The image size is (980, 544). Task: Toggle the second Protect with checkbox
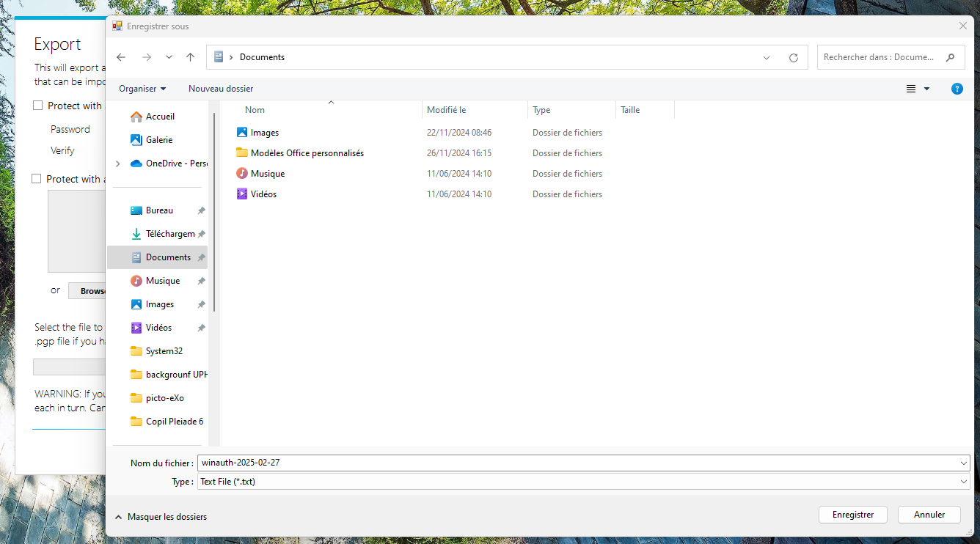click(37, 179)
